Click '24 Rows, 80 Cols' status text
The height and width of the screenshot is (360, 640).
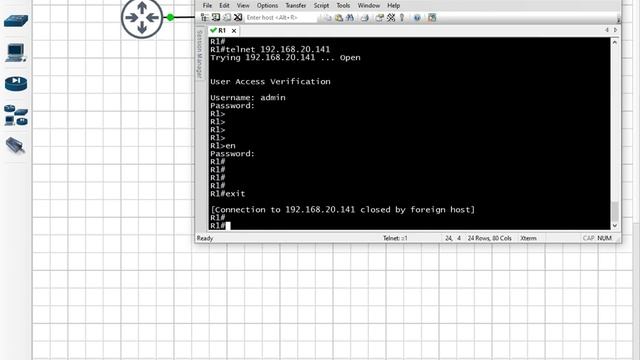[x=489, y=238]
